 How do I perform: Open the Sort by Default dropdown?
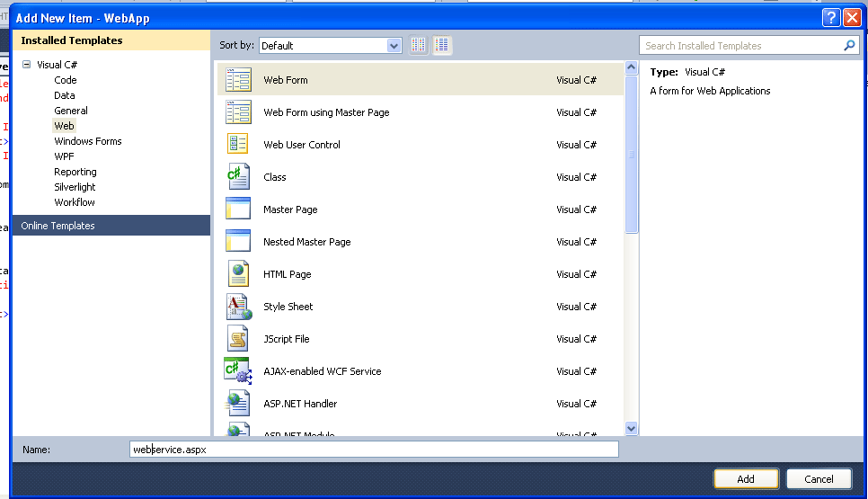coord(330,46)
